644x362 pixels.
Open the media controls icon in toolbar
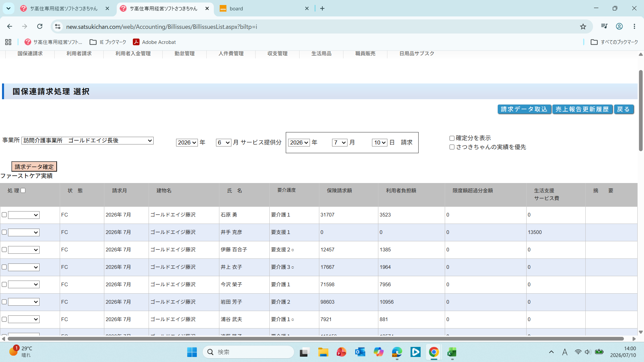pyautogui.click(x=604, y=26)
